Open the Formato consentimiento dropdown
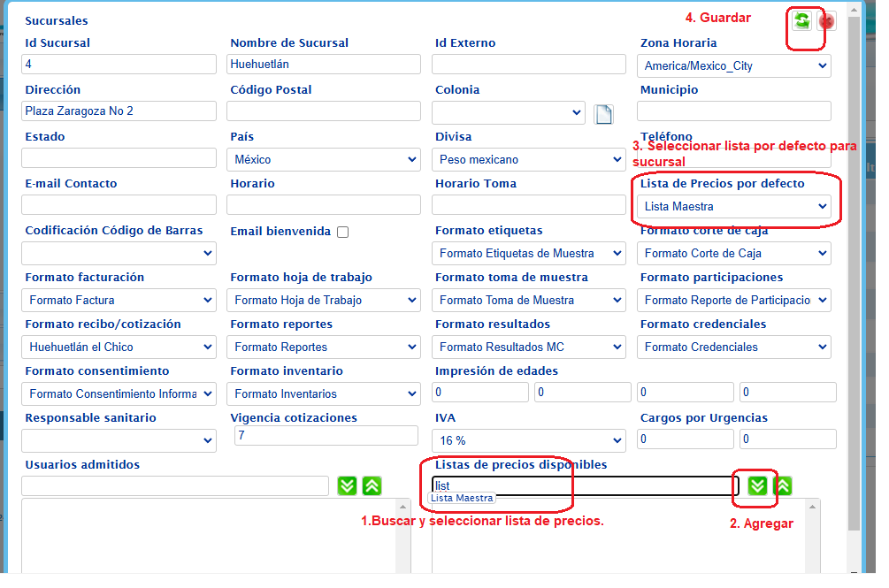 [x=119, y=393]
